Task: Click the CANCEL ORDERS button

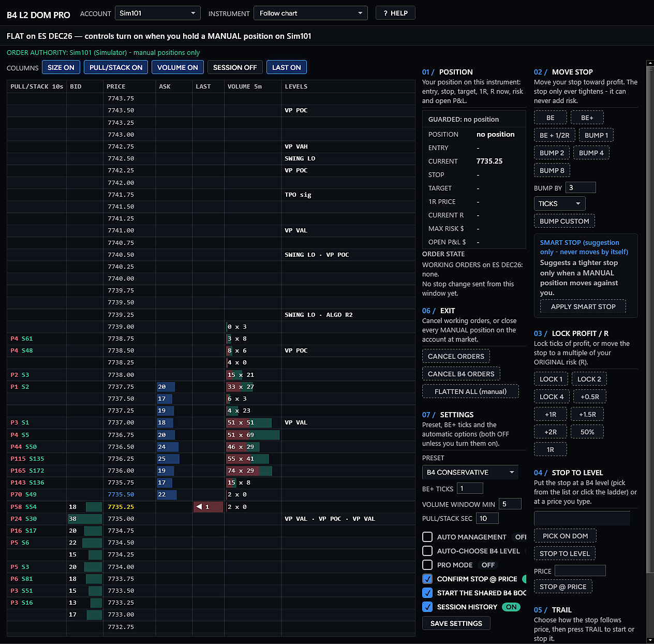Action: pyautogui.click(x=456, y=356)
